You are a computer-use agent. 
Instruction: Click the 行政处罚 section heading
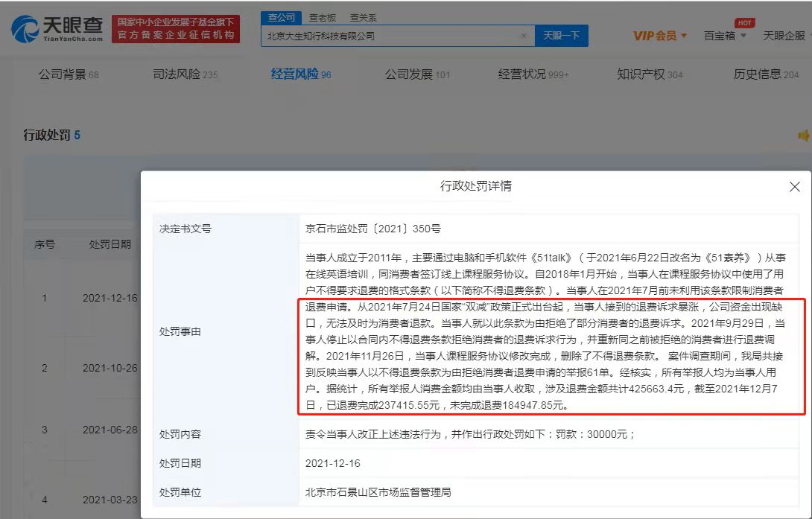tap(52, 136)
